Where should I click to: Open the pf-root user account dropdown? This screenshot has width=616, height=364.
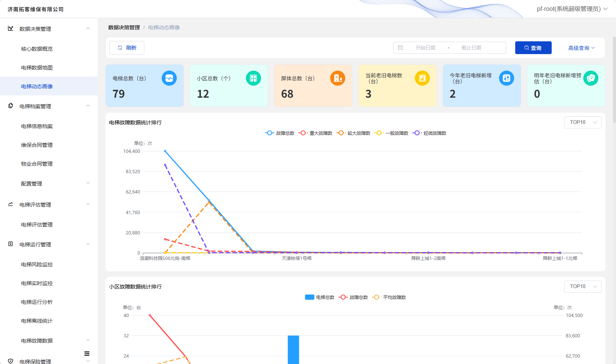pos(572,9)
